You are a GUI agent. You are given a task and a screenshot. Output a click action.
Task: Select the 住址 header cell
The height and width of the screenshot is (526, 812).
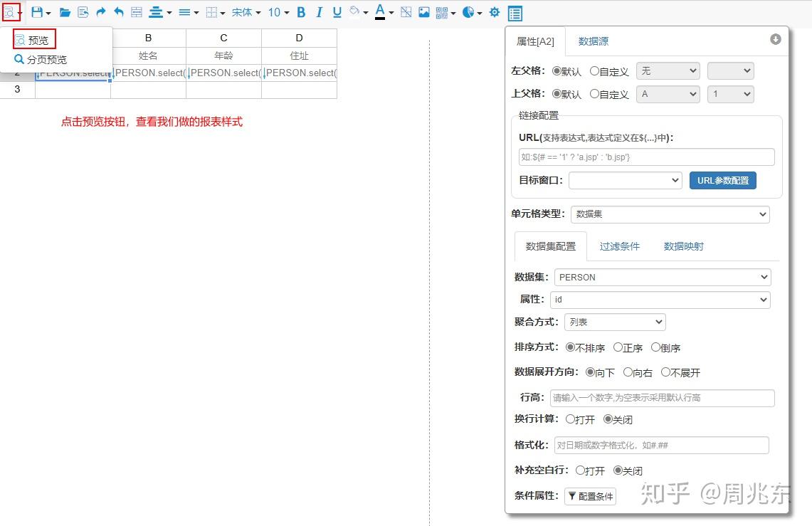(300, 56)
